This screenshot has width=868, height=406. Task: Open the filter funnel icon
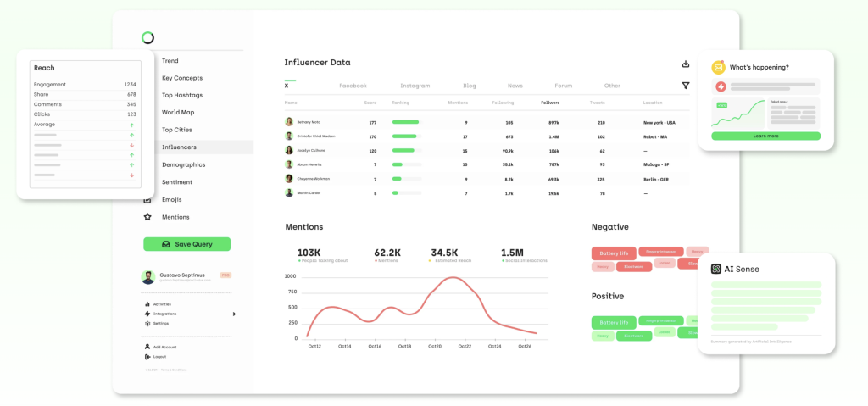pos(686,86)
